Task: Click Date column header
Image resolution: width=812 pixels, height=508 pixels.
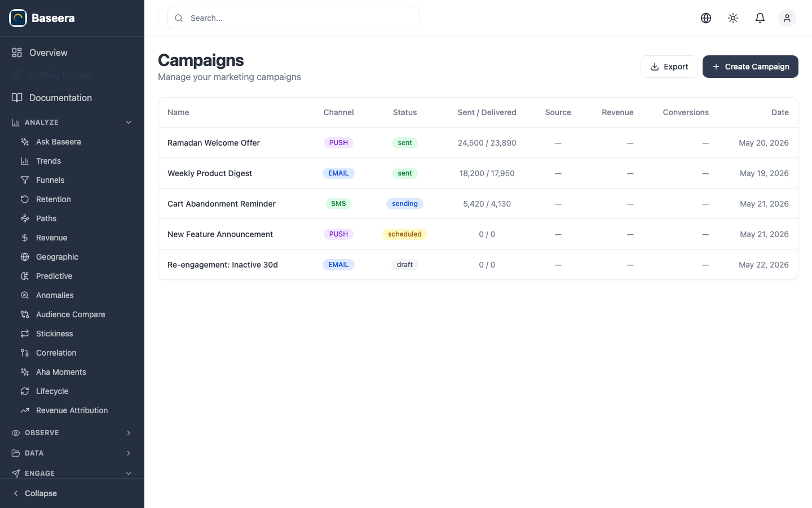Action: [x=780, y=112]
